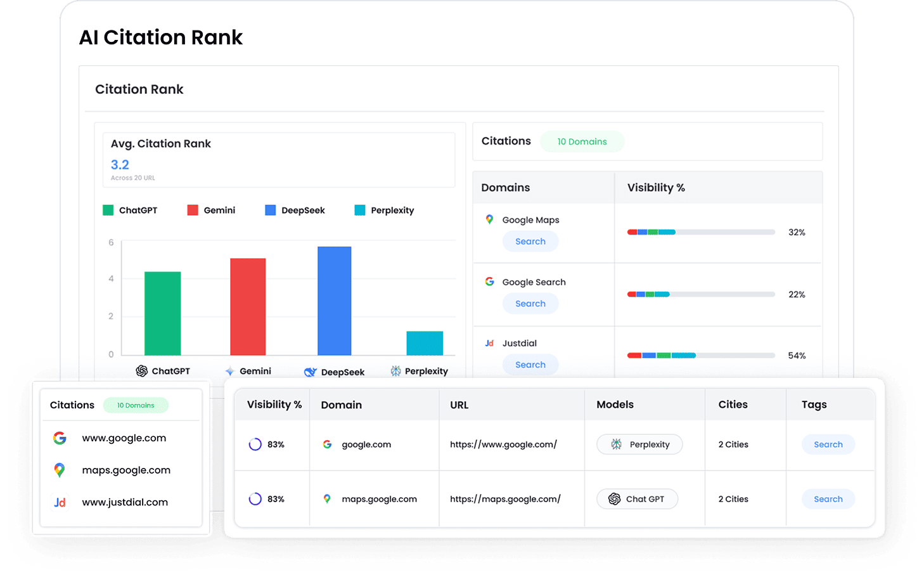Screen dimensions: 924x577
Task: Select the Perplexity model chip
Action: (639, 444)
